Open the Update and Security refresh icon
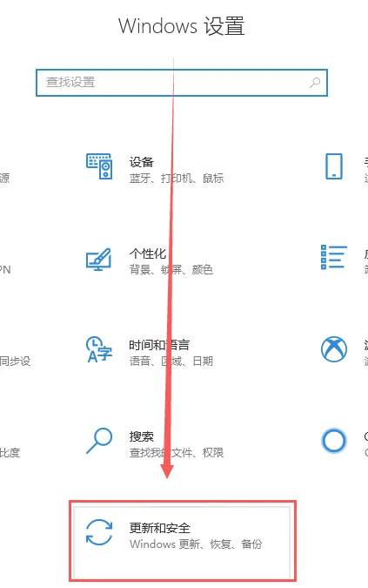The image size is (368, 588). pyautogui.click(x=99, y=532)
